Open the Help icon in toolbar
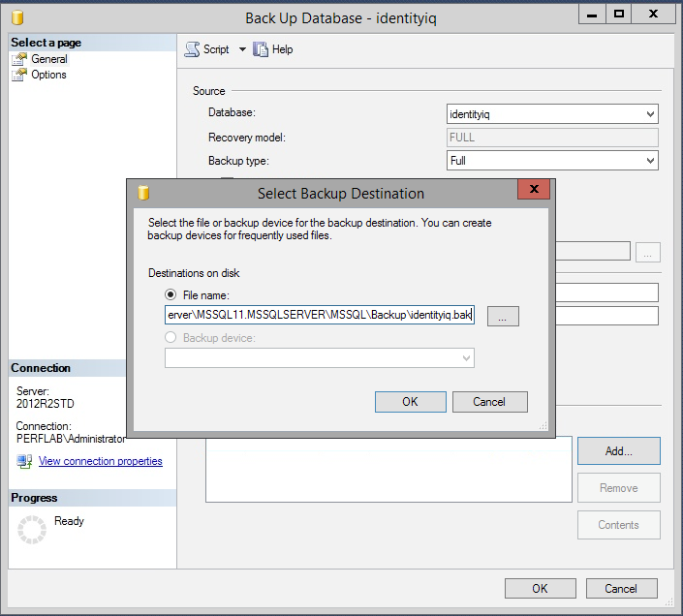This screenshot has height=616, width=683. coord(261,49)
